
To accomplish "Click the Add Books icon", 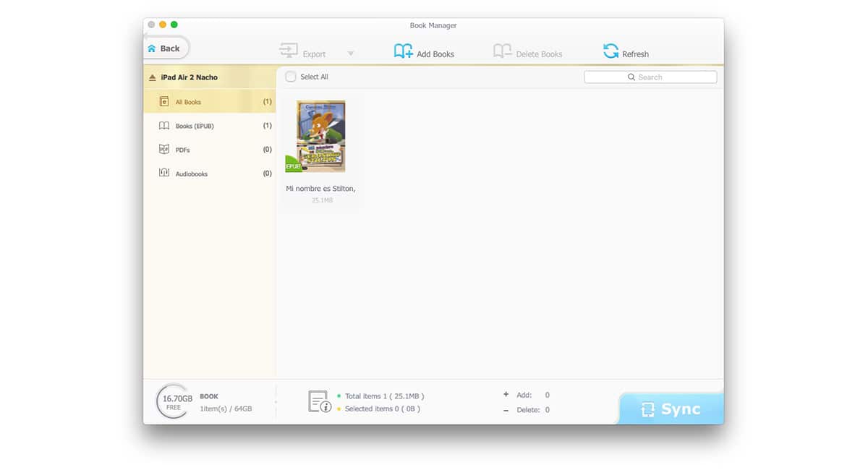I will click(403, 51).
